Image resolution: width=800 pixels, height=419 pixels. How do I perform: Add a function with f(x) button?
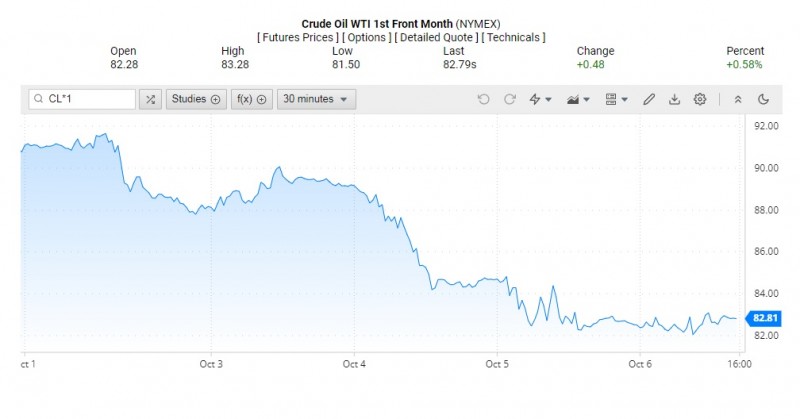251,99
